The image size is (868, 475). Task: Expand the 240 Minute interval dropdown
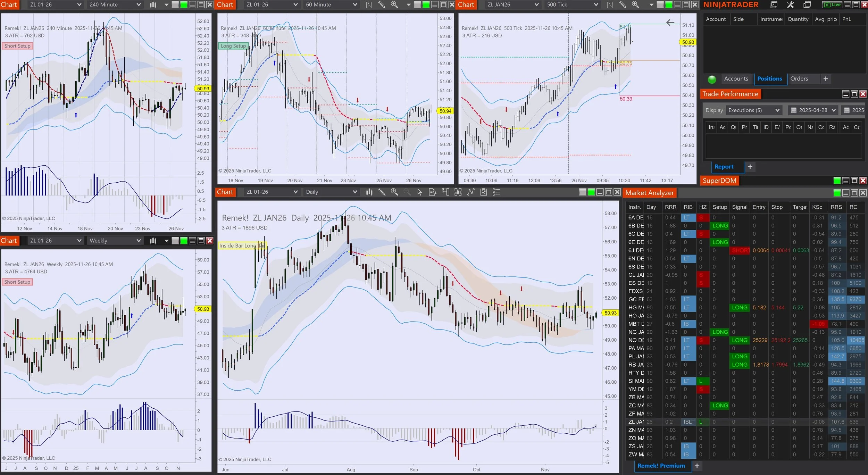click(139, 5)
